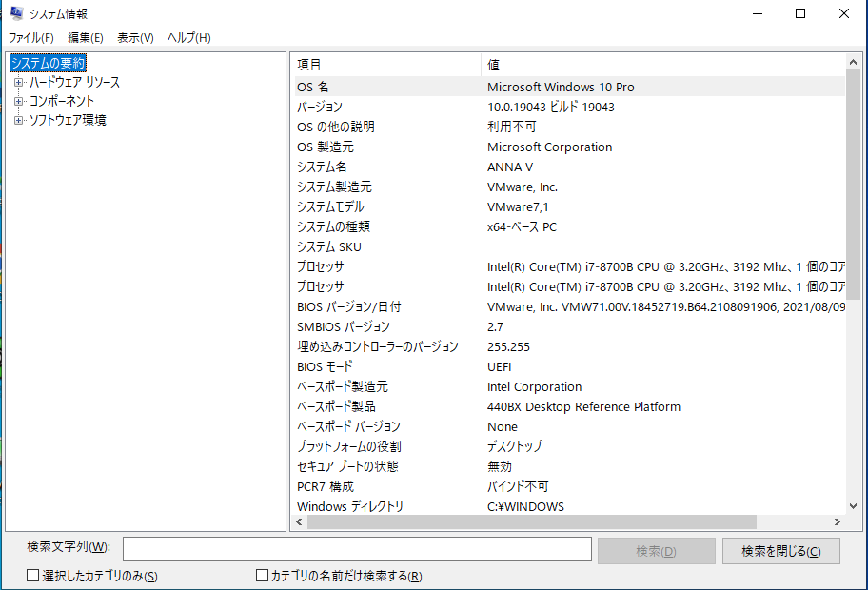Click the value UEFI

(499, 367)
